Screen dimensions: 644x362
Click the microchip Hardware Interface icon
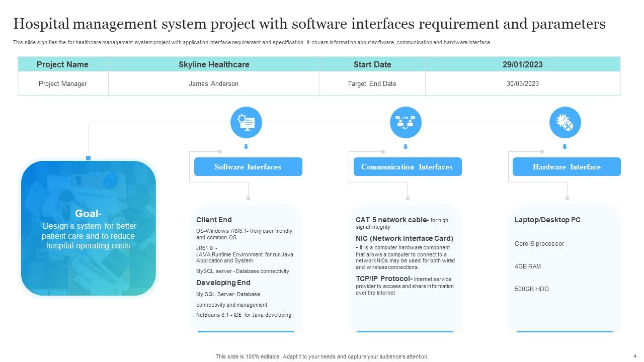pos(565,122)
